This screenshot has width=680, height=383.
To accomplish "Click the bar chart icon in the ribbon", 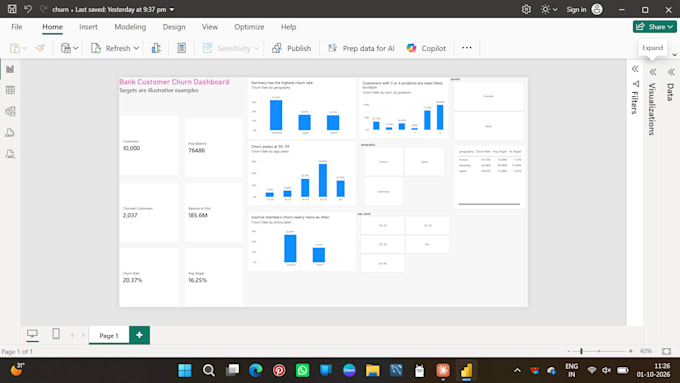I will click(x=156, y=48).
